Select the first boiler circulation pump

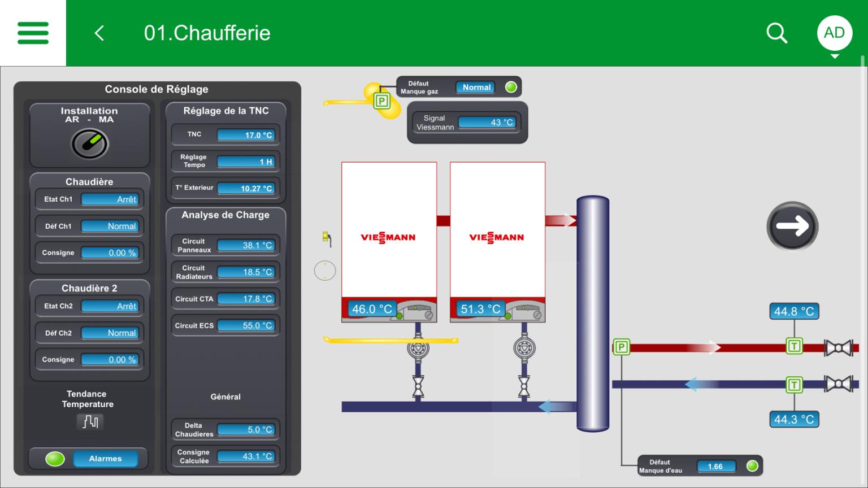click(x=418, y=348)
